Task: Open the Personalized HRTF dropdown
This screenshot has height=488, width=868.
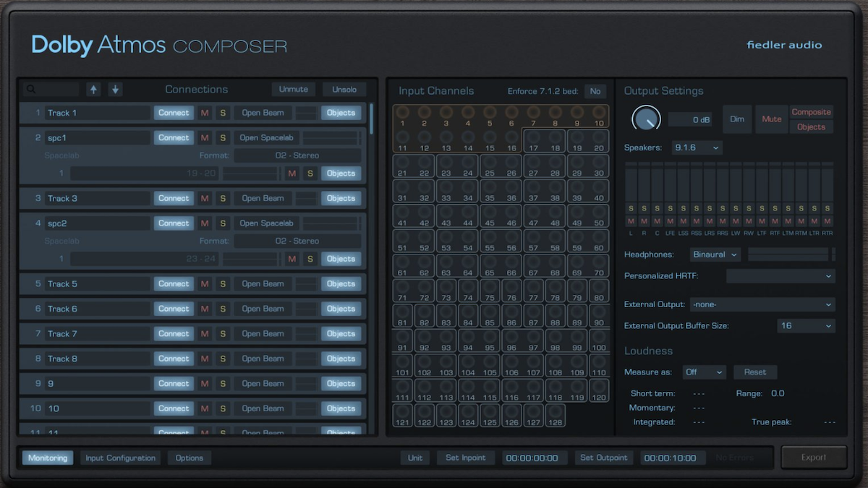Action: pos(780,275)
